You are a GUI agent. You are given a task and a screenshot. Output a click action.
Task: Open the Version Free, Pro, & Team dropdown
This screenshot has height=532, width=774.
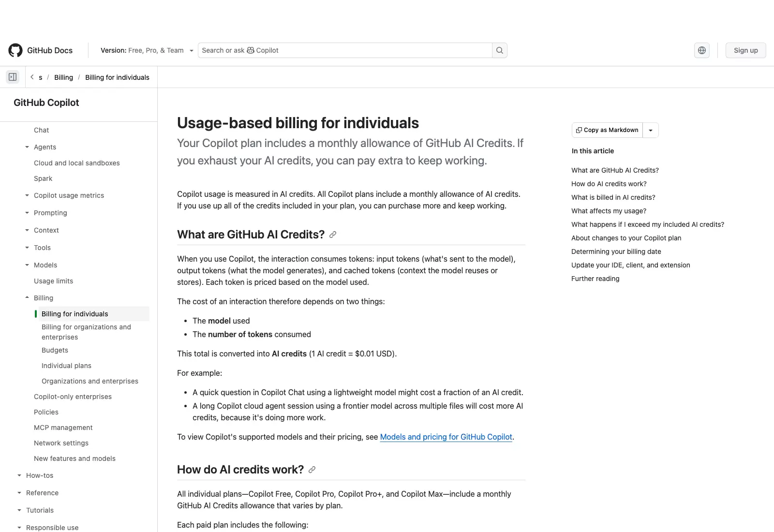click(147, 50)
